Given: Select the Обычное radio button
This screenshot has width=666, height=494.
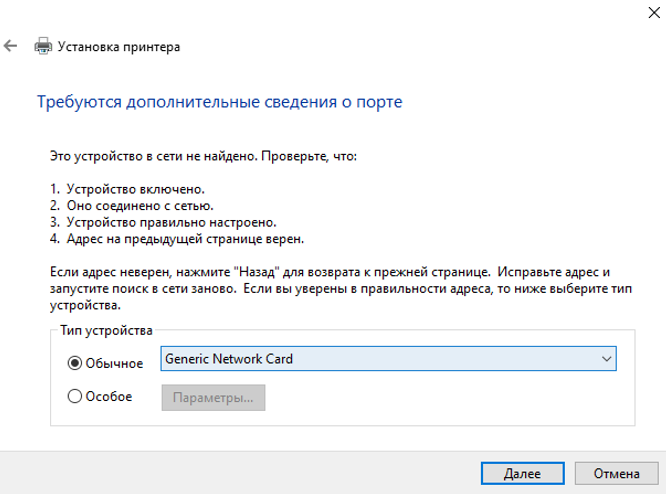Looking at the screenshot, I should [x=74, y=364].
